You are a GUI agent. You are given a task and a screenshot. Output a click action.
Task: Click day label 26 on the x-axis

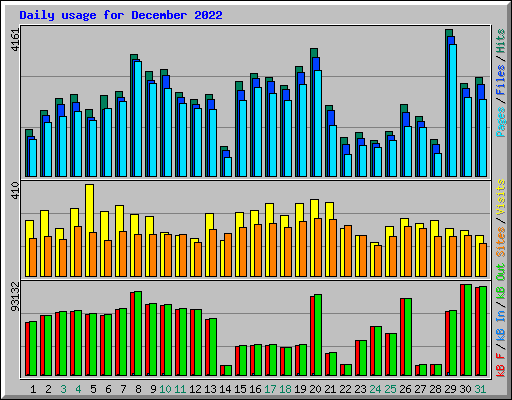[x=405, y=389]
